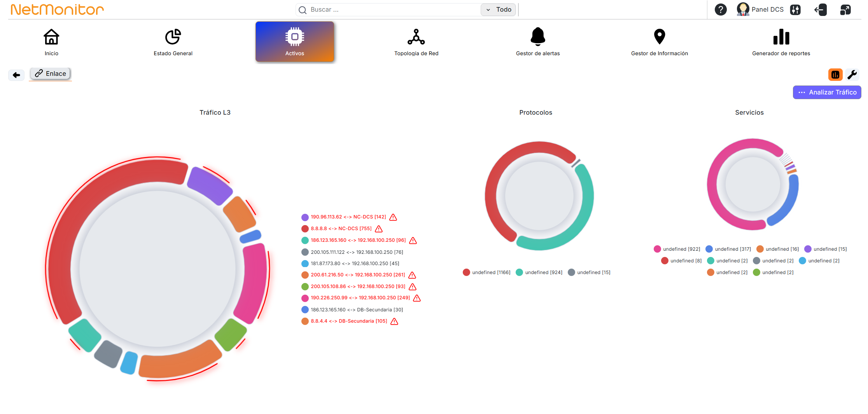868x414 pixels.
Task: Click the expand window icon in header
Action: [845, 10]
